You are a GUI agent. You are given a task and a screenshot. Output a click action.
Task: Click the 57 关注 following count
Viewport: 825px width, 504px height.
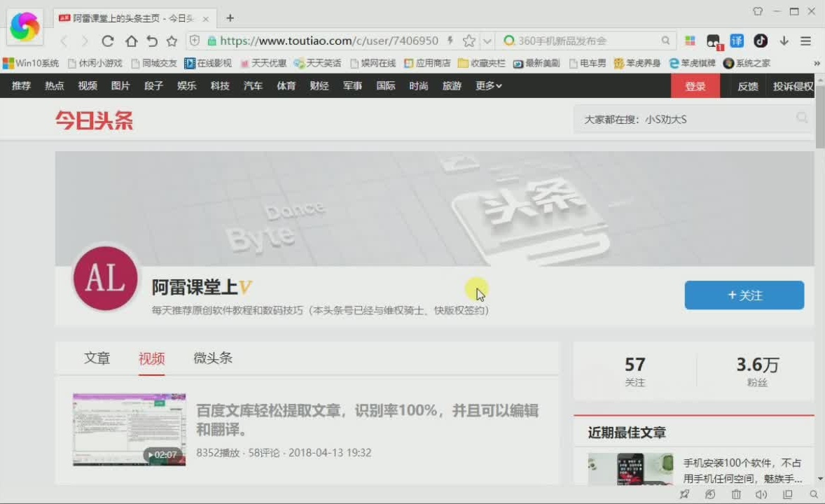coord(635,371)
